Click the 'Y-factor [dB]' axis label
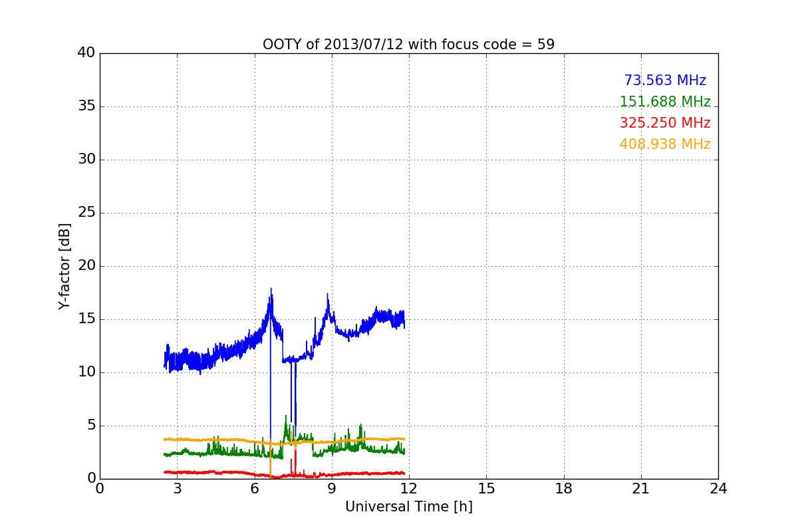The image size is (798, 532). pos(65,266)
